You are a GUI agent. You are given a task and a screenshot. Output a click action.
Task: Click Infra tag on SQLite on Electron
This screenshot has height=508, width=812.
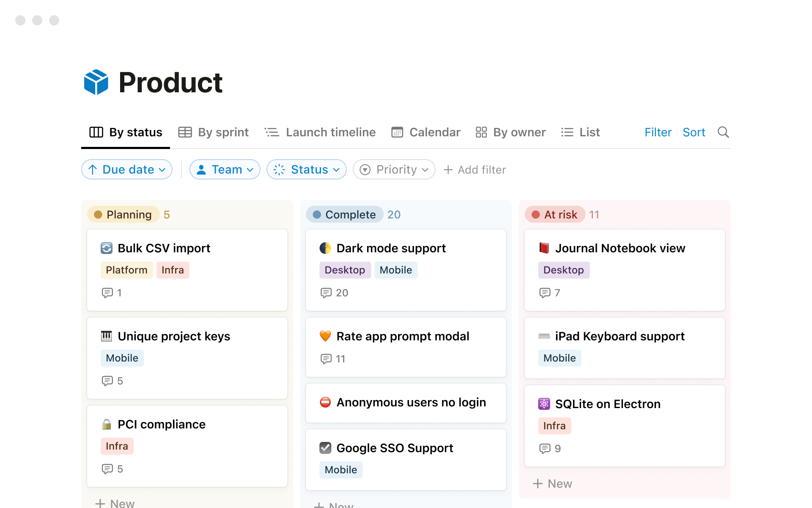click(554, 426)
